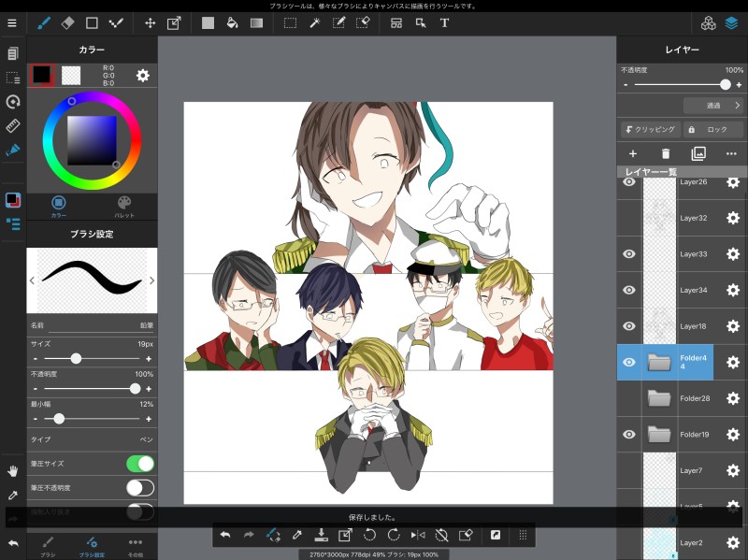Select the Fill rectangle tool
The height and width of the screenshot is (560, 748).
click(x=208, y=22)
